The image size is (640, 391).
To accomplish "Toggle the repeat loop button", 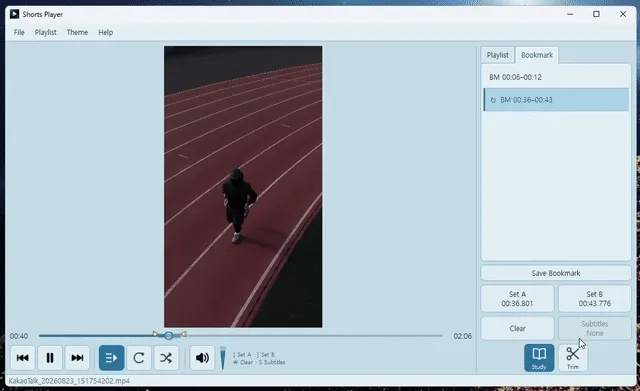I will 139,358.
